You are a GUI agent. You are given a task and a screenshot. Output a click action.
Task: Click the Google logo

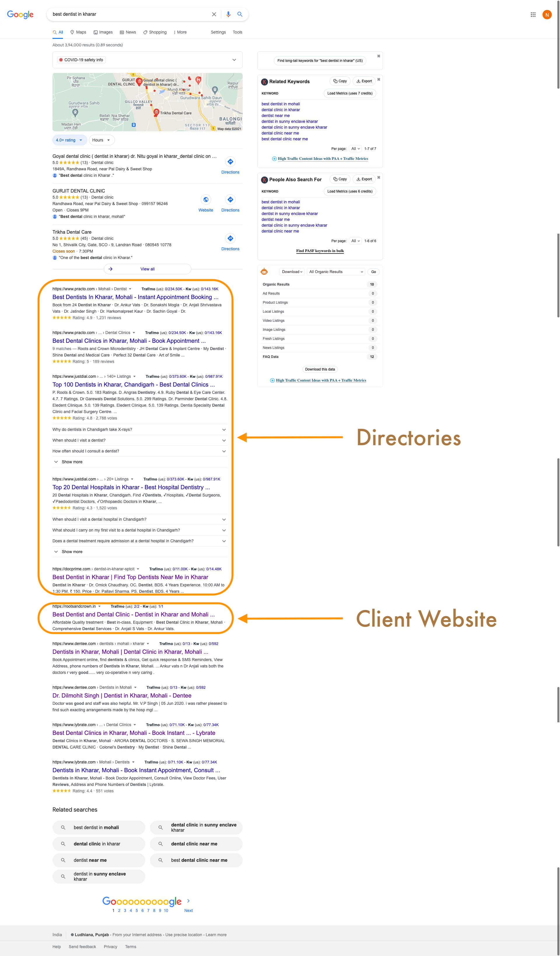coord(20,14)
